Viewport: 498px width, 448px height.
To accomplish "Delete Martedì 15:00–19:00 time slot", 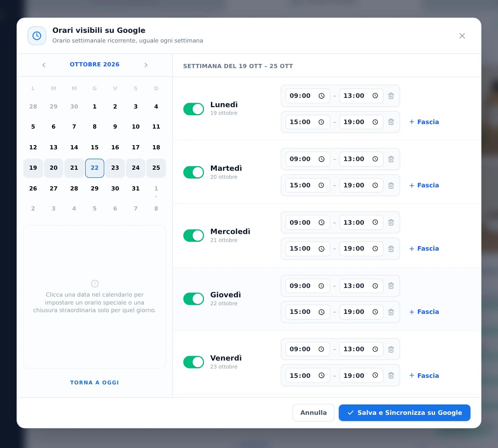I will [x=391, y=185].
